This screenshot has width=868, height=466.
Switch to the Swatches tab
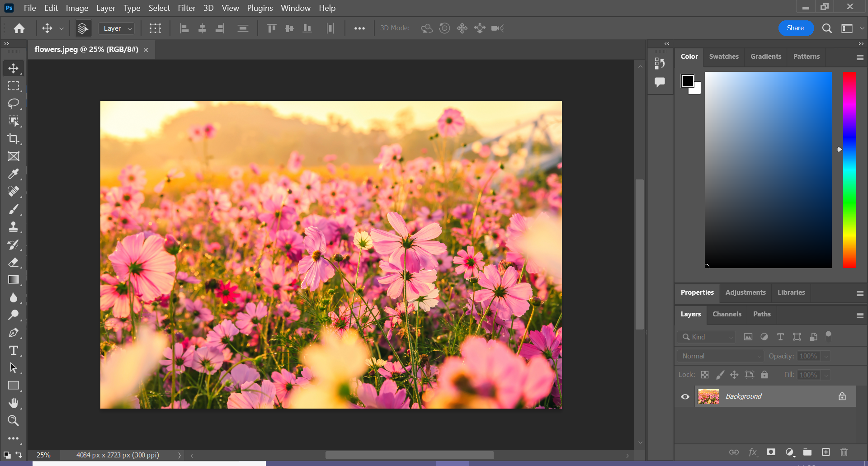point(724,56)
